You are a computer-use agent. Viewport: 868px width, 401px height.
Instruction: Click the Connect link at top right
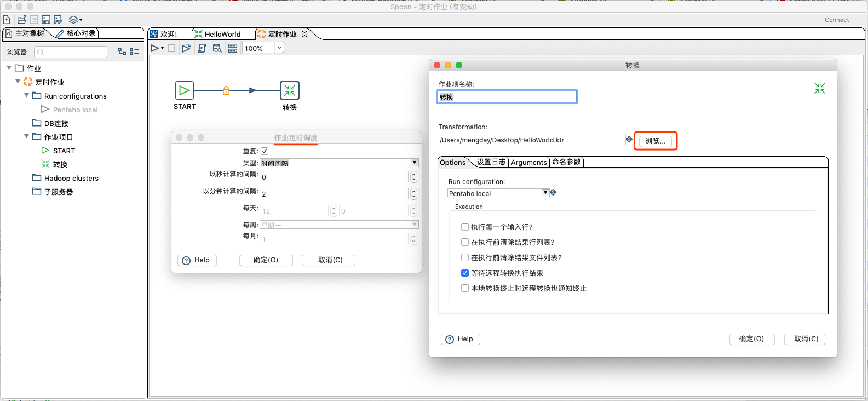point(837,20)
